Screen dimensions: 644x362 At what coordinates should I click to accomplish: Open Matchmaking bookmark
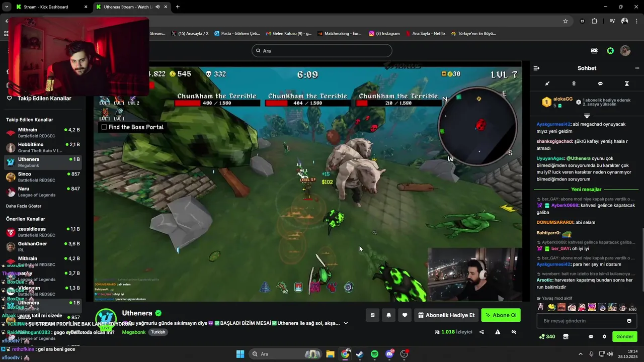click(x=340, y=34)
